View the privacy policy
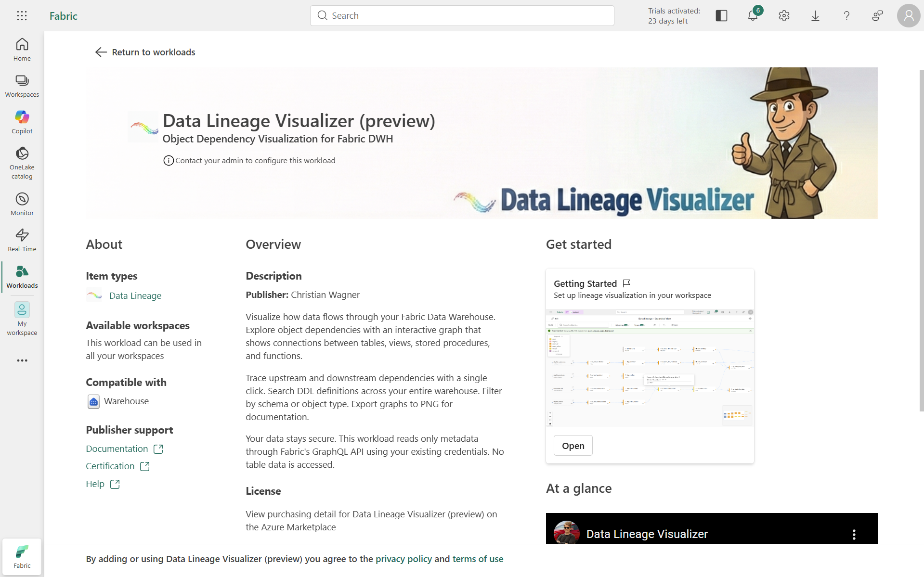 tap(403, 559)
